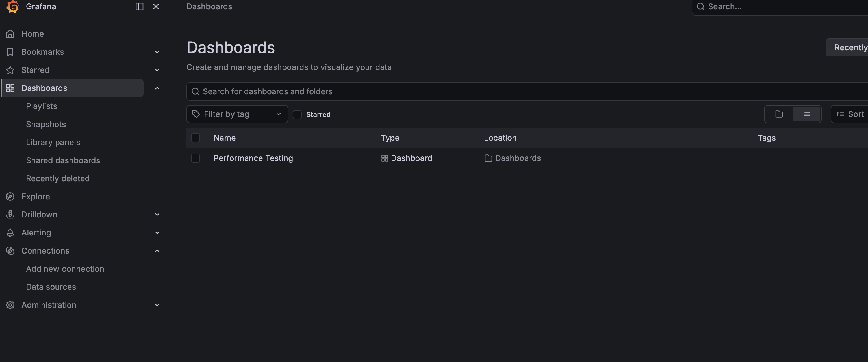Click the Alerting bell icon
Screen dimensions: 868x362
10,233
